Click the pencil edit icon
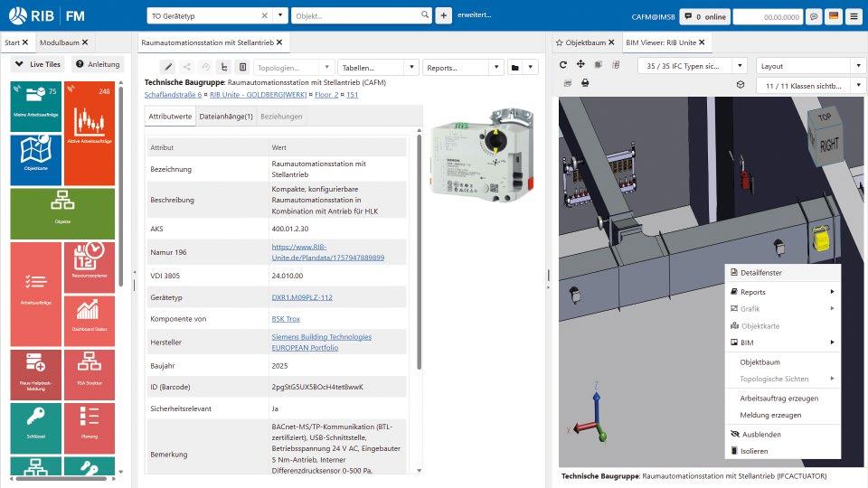Screen dimensions: 868x488 coord(168,68)
